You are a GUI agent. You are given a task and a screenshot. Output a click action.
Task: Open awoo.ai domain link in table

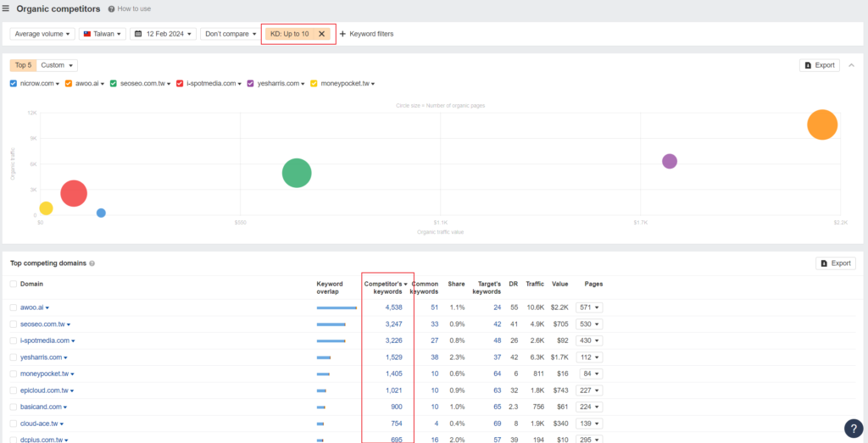click(x=31, y=307)
